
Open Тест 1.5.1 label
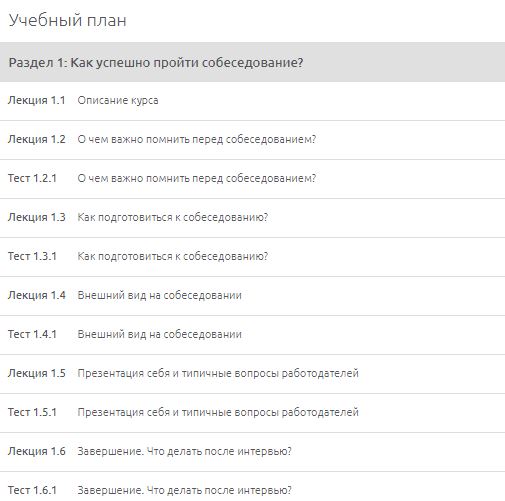click(x=32, y=412)
